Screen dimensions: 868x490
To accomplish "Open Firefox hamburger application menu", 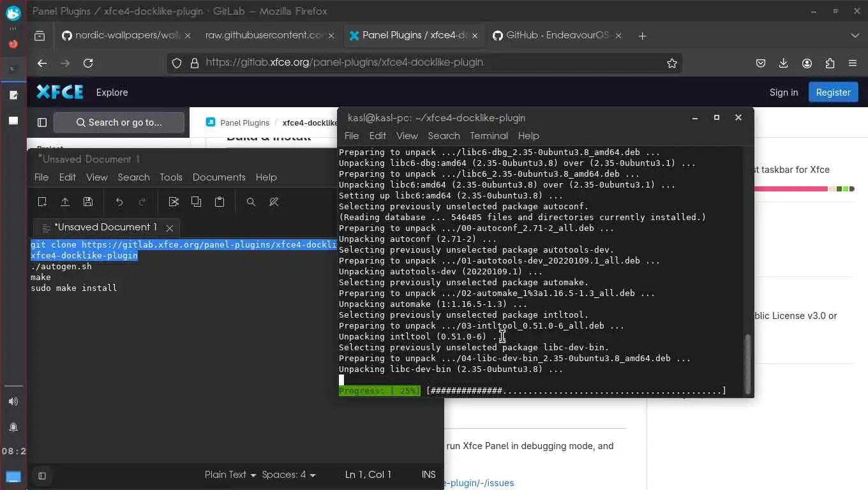I will click(x=853, y=63).
